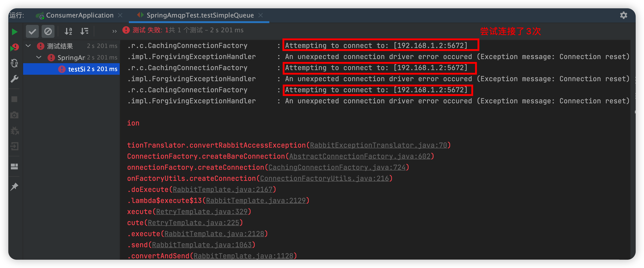644x268 pixels.
Task: Close the ConsumerApplication tab
Action: [120, 15]
